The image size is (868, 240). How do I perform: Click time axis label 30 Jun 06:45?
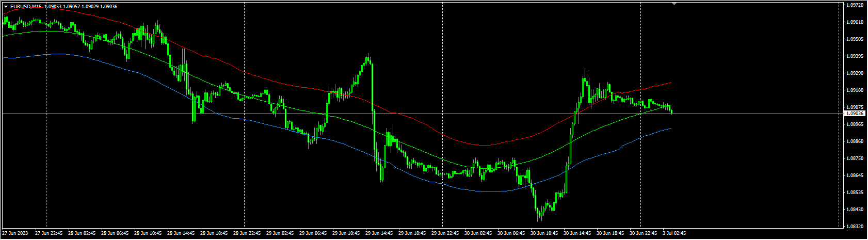(x=511, y=233)
